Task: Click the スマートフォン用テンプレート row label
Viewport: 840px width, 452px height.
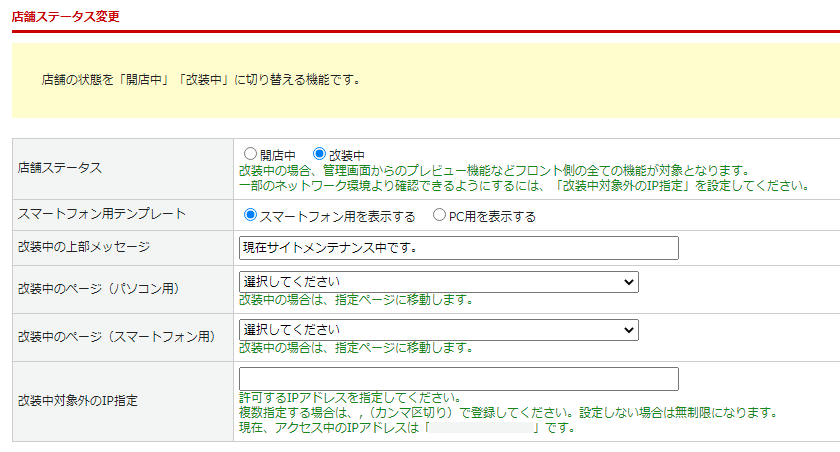Action: coord(88,214)
